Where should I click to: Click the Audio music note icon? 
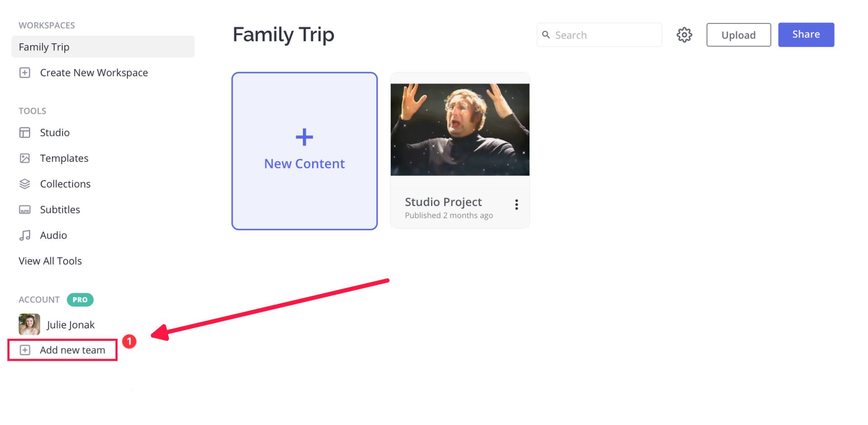(25, 235)
